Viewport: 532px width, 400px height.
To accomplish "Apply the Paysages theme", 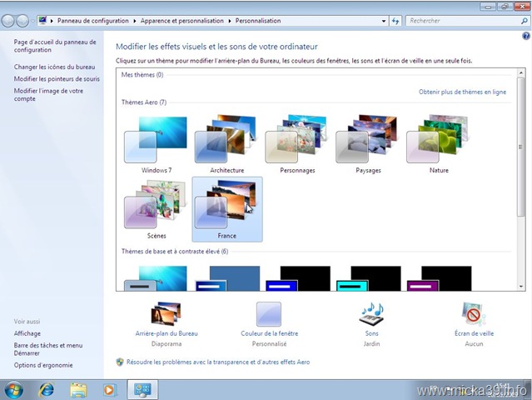I will point(368,144).
